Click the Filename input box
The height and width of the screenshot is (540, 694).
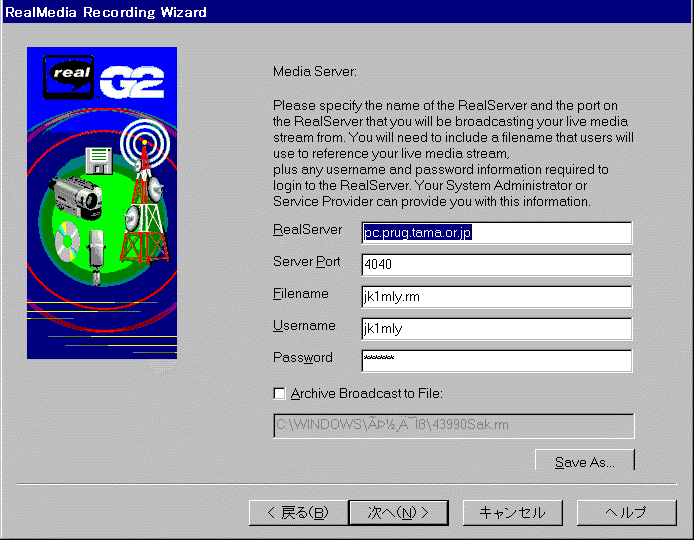coord(497,297)
